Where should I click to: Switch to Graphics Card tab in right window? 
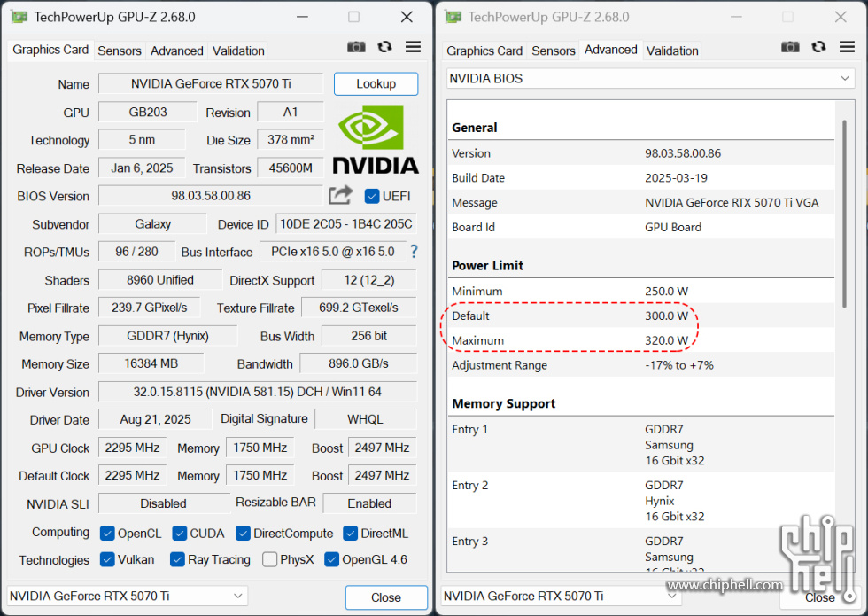484,51
